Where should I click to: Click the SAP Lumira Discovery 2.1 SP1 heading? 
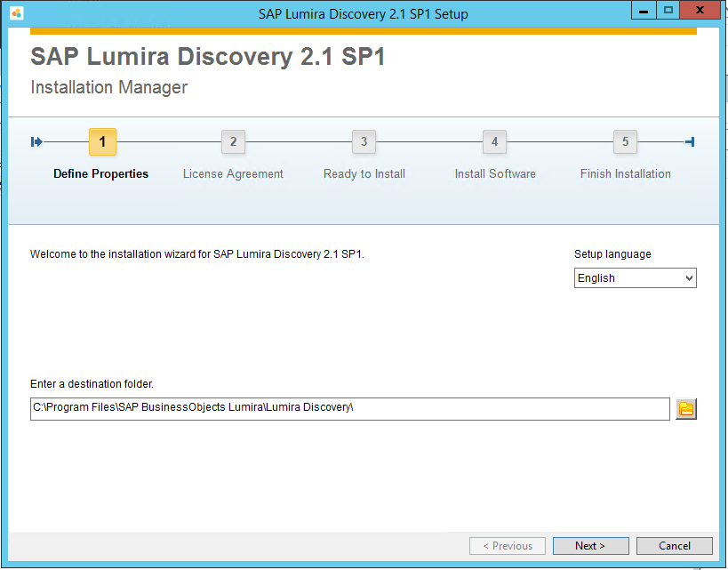[208, 57]
